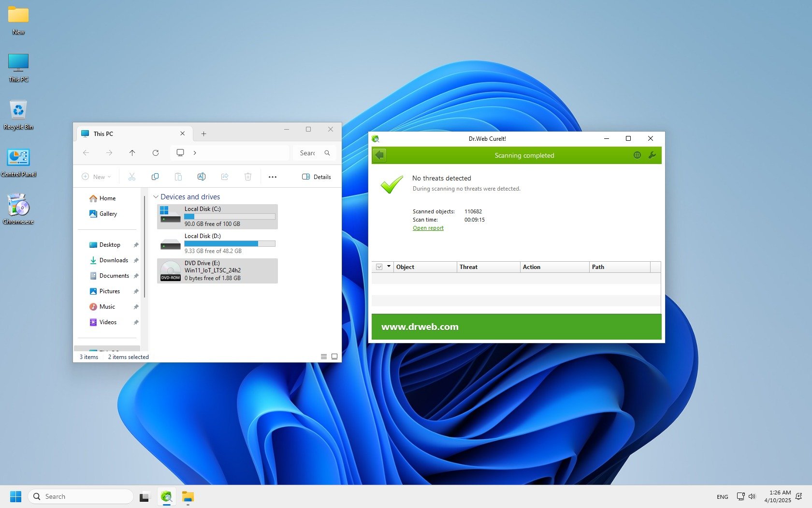Focus the File Explorer search box

tap(314, 153)
